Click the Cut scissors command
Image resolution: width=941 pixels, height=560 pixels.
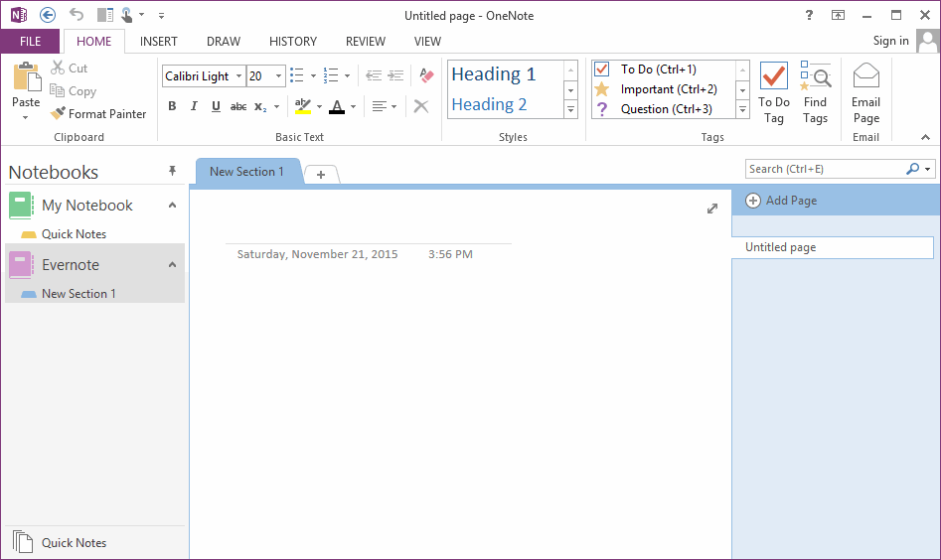click(x=69, y=69)
